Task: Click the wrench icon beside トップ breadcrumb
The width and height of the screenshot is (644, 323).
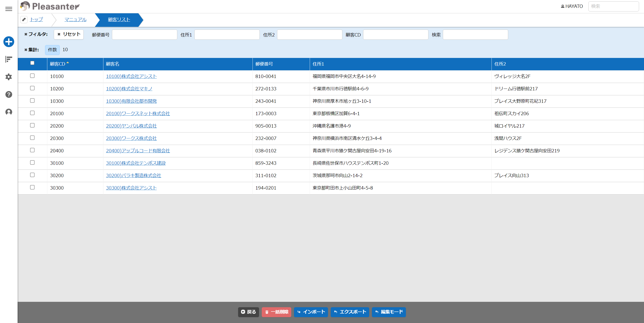Action: click(x=24, y=20)
